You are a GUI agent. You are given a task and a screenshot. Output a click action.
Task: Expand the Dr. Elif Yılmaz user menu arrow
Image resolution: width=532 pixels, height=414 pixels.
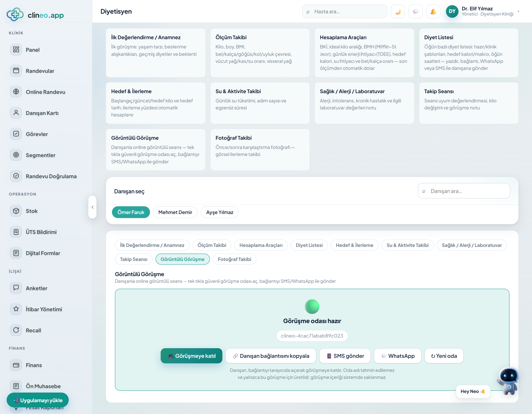click(x=518, y=11)
